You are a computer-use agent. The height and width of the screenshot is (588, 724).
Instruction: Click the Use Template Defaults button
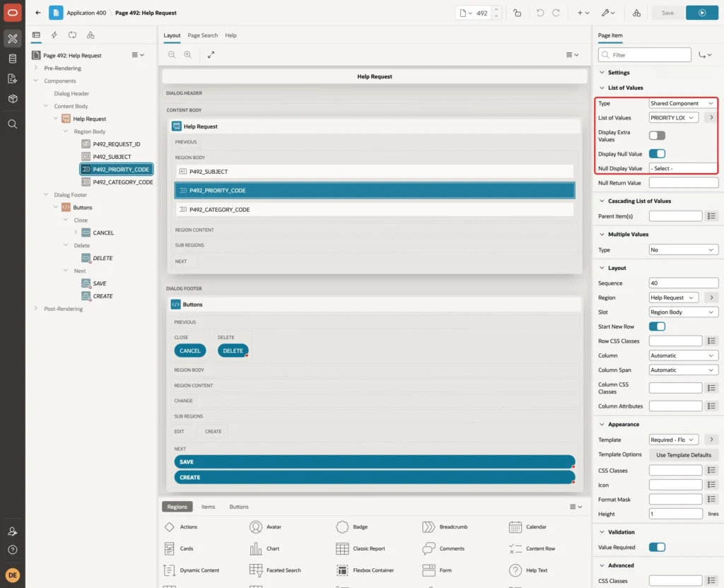point(683,454)
